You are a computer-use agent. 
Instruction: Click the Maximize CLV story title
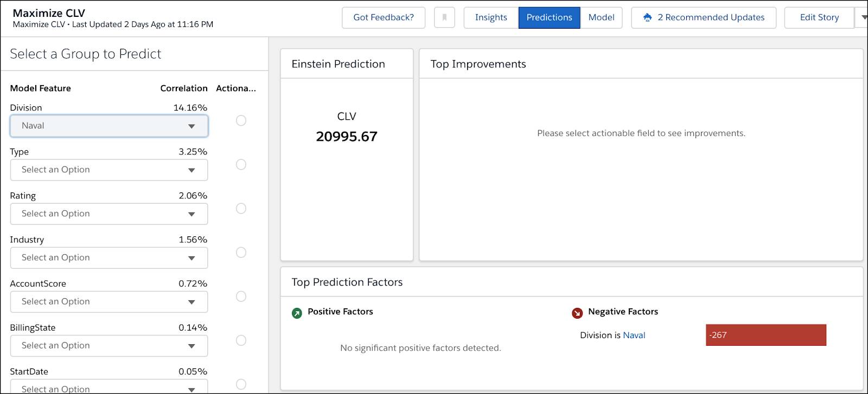(x=49, y=13)
